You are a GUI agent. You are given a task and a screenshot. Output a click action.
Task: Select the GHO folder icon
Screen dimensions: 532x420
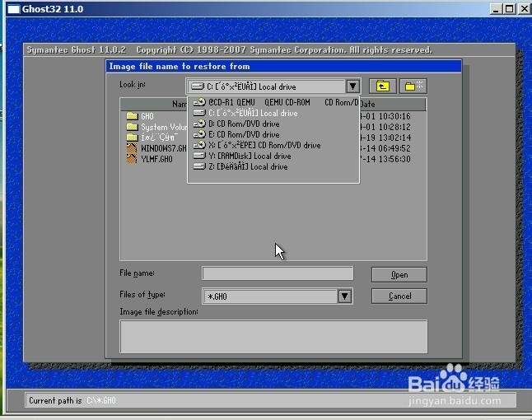(x=132, y=116)
